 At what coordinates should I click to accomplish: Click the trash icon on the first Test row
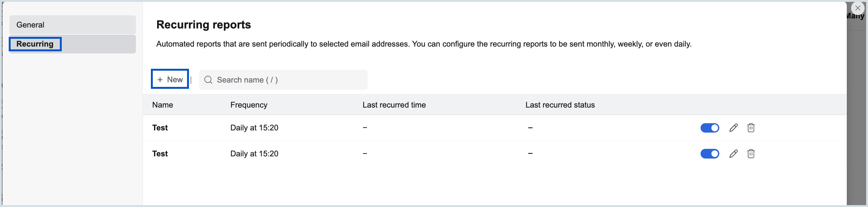click(x=751, y=128)
